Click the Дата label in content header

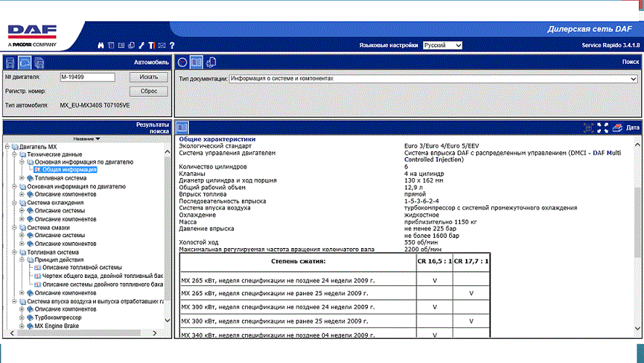coord(632,128)
